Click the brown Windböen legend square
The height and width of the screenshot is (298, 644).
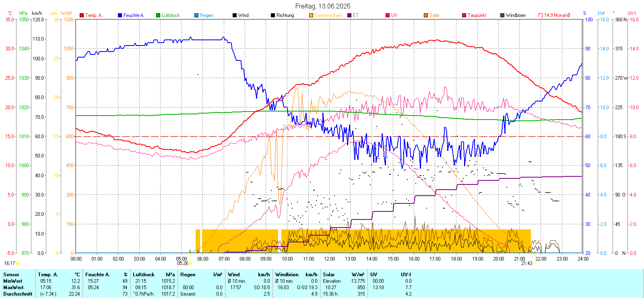(502, 15)
